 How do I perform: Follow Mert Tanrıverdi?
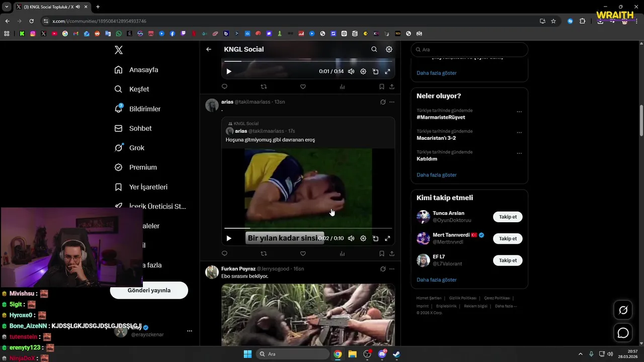(508, 239)
